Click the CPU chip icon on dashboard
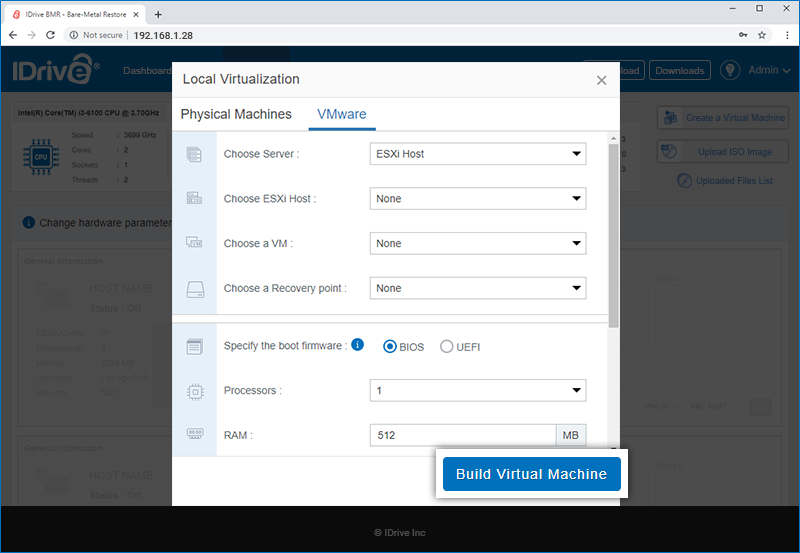 coord(41,157)
